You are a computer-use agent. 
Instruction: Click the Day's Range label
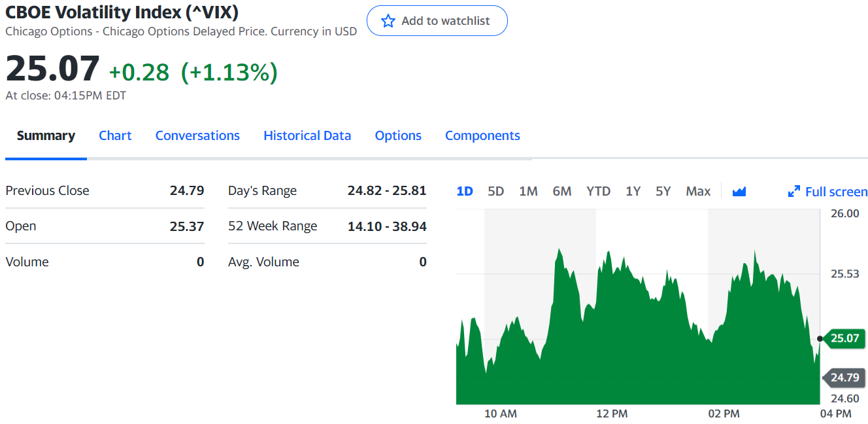262,190
